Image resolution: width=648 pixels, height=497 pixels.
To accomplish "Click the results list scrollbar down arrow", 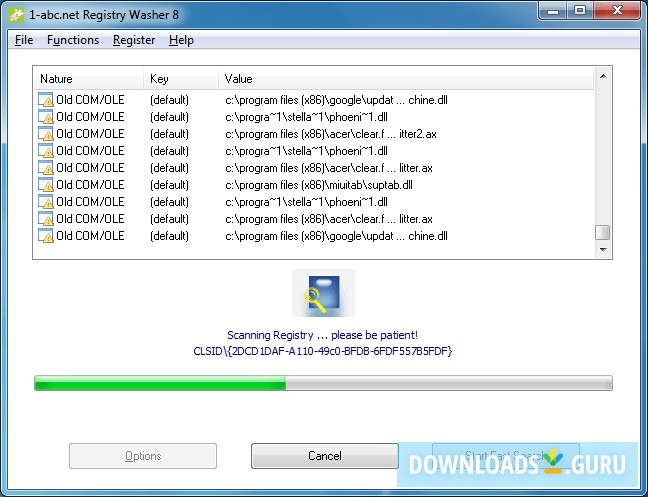I will (603, 250).
